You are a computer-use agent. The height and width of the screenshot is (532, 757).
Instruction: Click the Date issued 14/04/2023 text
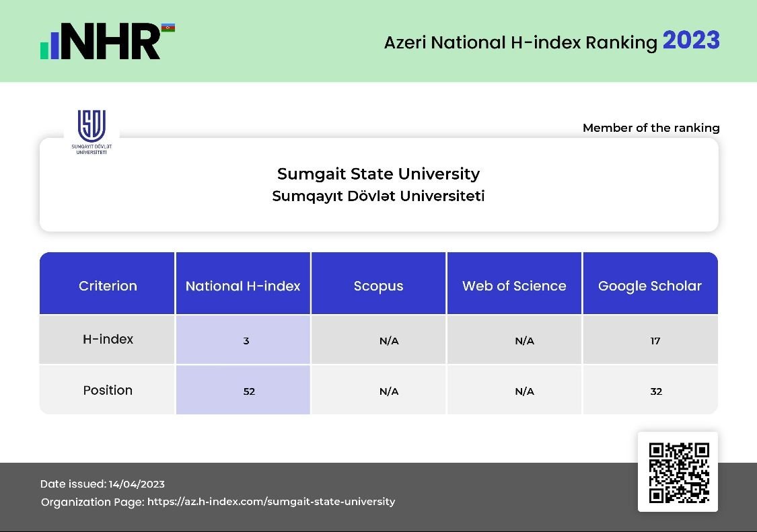102,484
